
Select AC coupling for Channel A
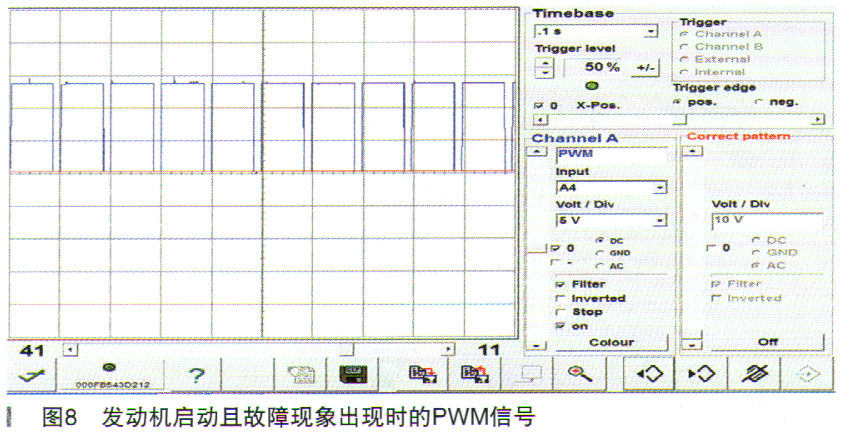[599, 266]
